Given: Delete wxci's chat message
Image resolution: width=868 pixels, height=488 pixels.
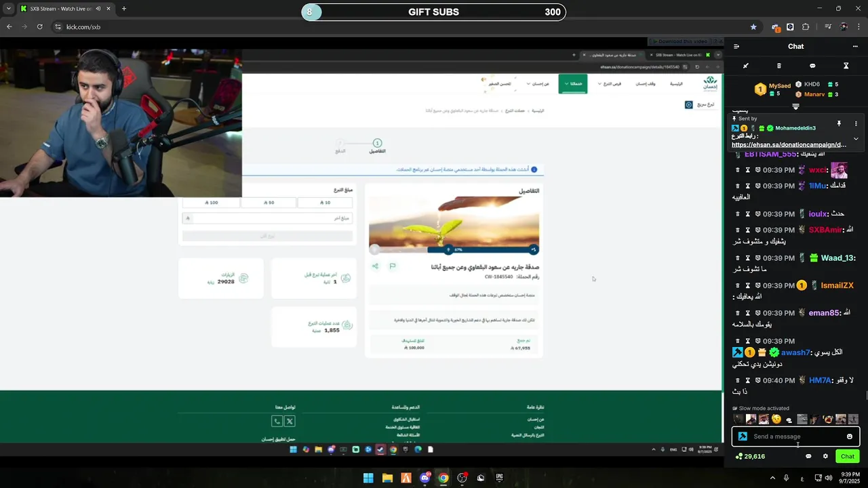Looking at the screenshot, I should tap(738, 170).
